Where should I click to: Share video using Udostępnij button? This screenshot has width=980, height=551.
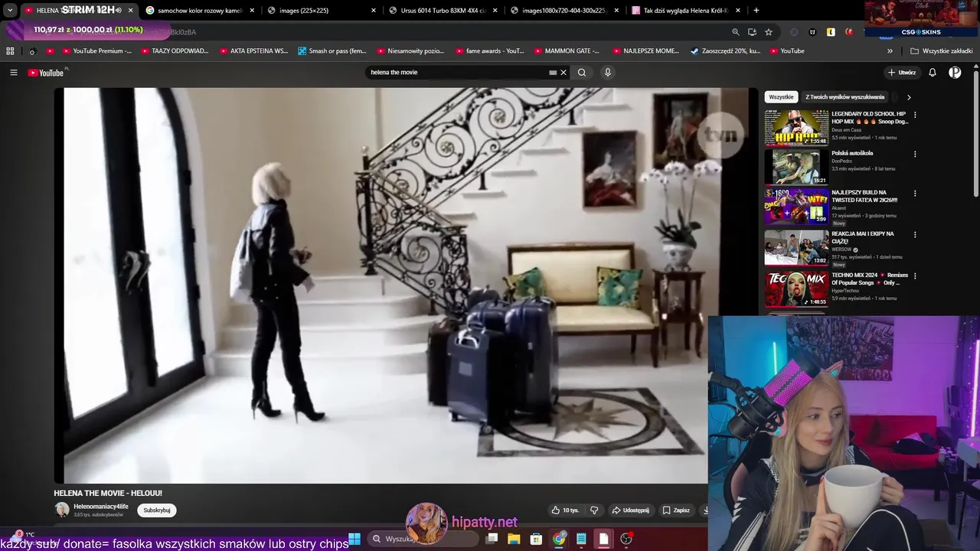(x=630, y=510)
